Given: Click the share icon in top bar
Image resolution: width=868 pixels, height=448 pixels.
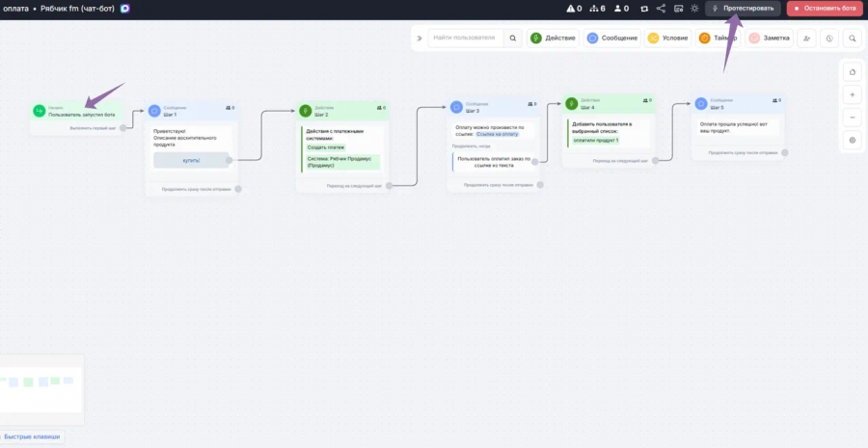Looking at the screenshot, I should pyautogui.click(x=661, y=9).
